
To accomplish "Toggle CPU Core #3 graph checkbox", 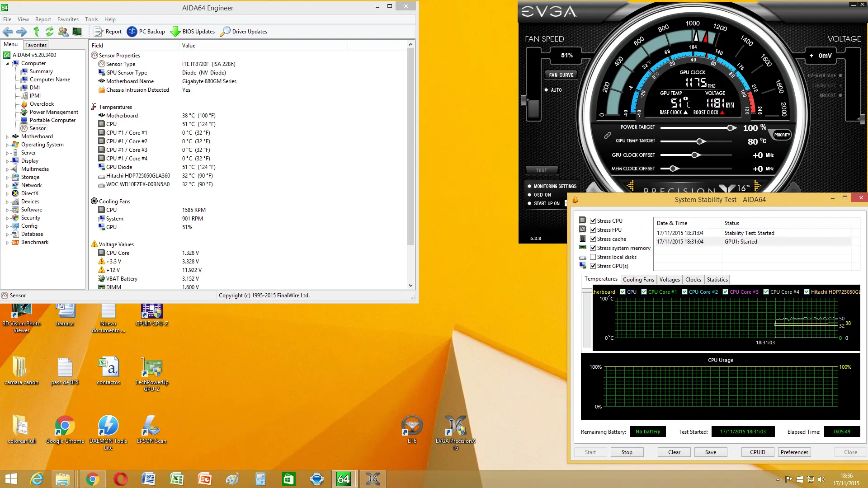I will point(726,292).
